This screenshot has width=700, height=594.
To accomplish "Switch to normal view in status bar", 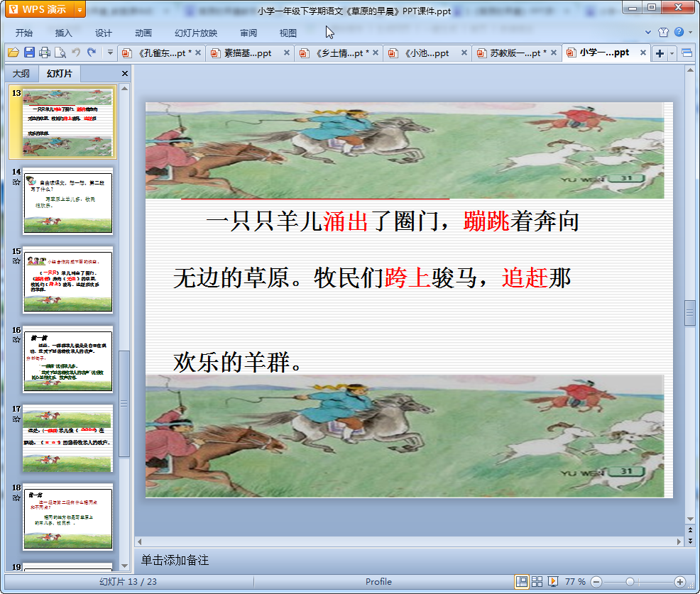I will (x=521, y=581).
